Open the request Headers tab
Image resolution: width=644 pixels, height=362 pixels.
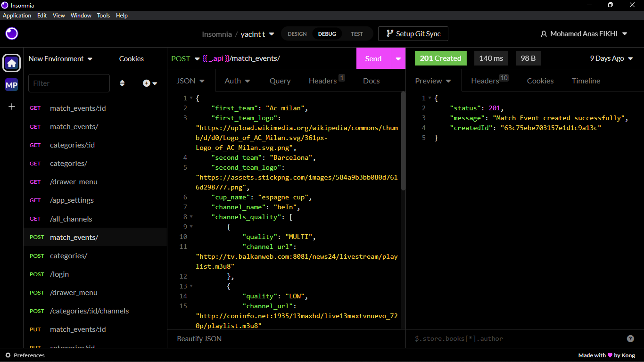(327, 81)
